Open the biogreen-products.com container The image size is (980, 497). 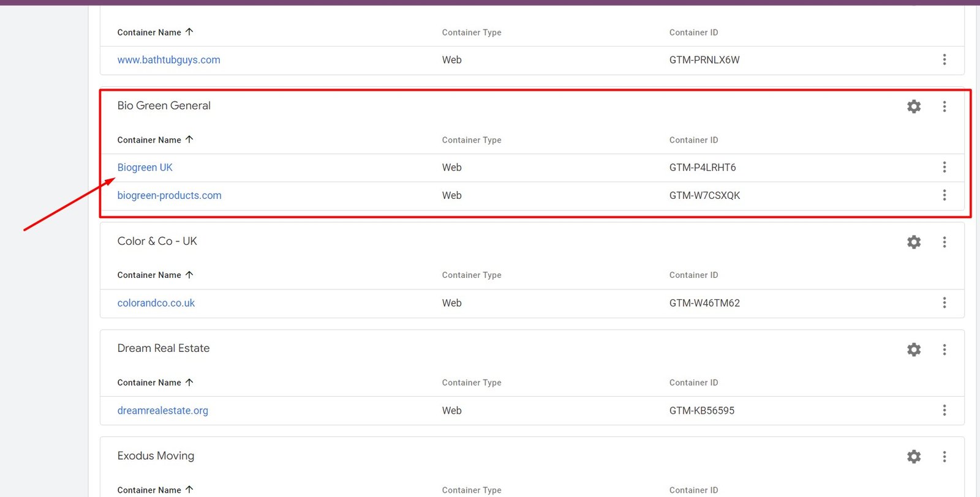pos(169,196)
